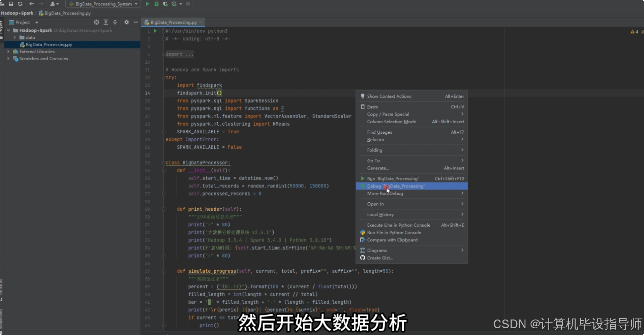Click the Stop square icon in the toolbar

188,4
